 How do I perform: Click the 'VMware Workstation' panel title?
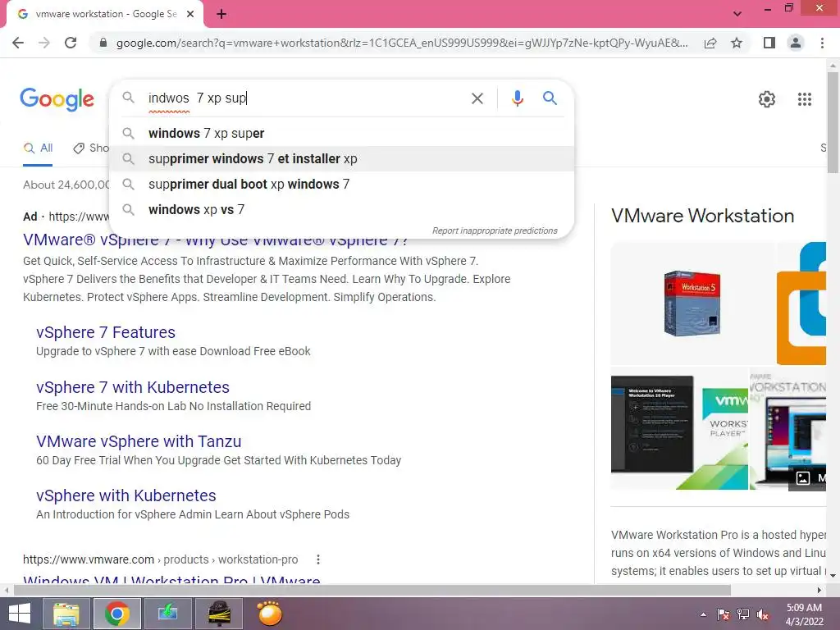pos(702,216)
